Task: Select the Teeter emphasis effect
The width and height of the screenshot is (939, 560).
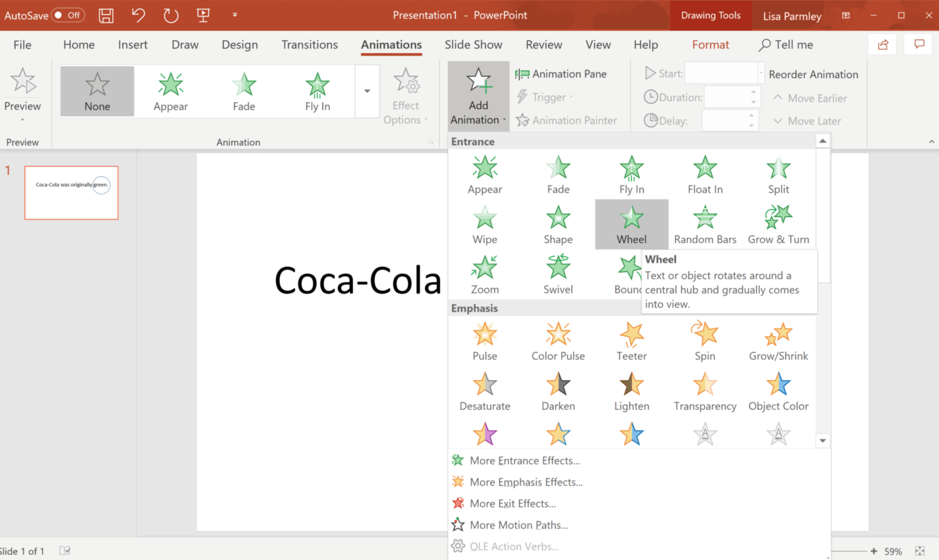Action: [632, 341]
